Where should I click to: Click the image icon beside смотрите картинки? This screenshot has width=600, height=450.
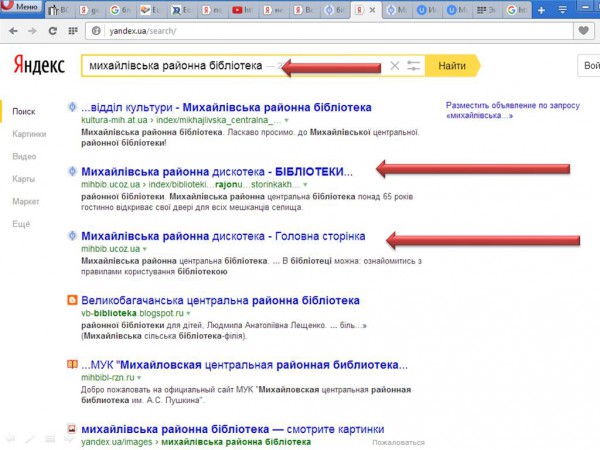72,428
